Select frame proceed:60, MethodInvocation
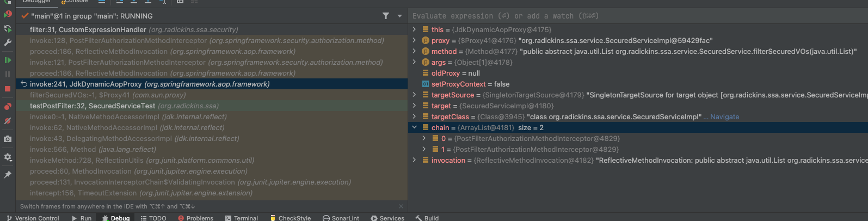The image size is (868, 221). tap(212, 171)
